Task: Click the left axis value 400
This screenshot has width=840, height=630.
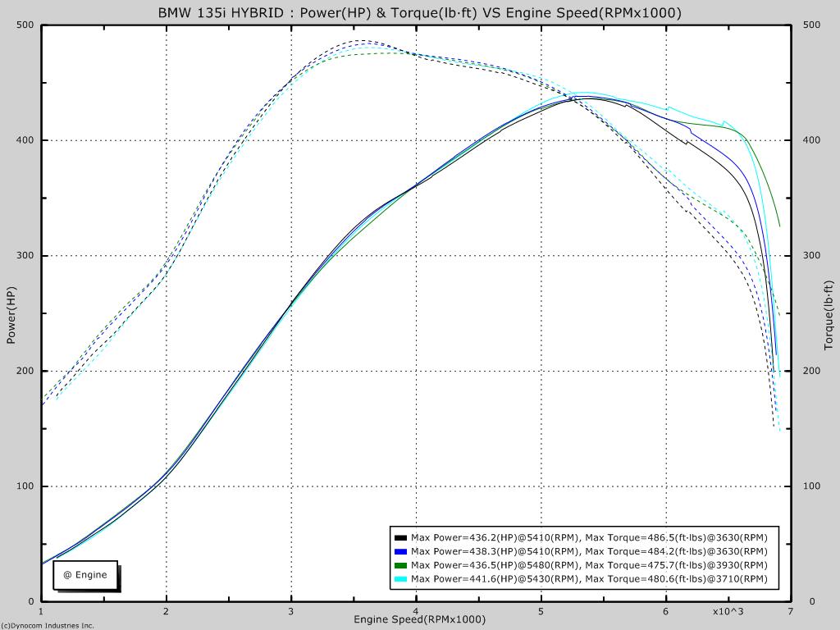Action: 25,140
